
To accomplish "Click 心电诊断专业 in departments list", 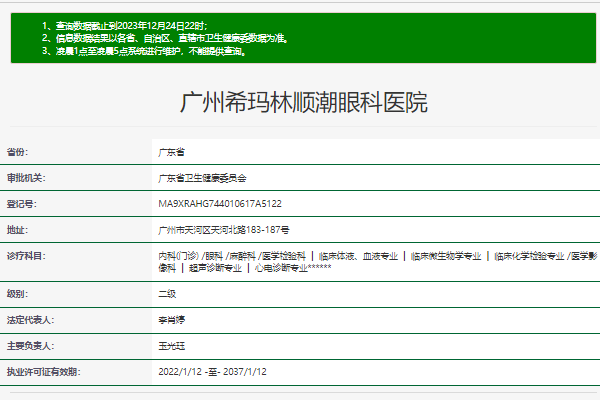I will click(281, 268).
